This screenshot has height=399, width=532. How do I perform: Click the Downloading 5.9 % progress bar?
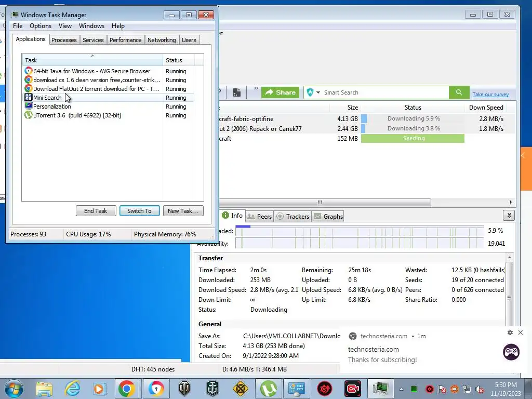pyautogui.click(x=413, y=119)
